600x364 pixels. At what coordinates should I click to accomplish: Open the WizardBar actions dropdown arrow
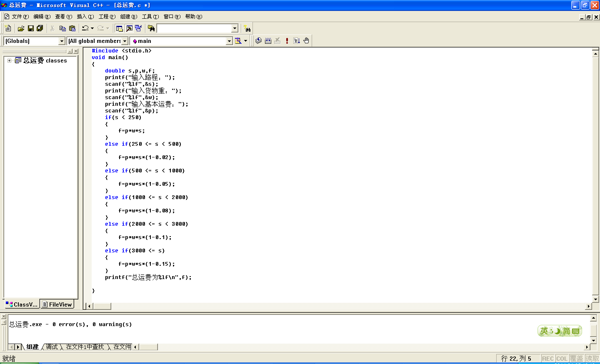point(245,41)
